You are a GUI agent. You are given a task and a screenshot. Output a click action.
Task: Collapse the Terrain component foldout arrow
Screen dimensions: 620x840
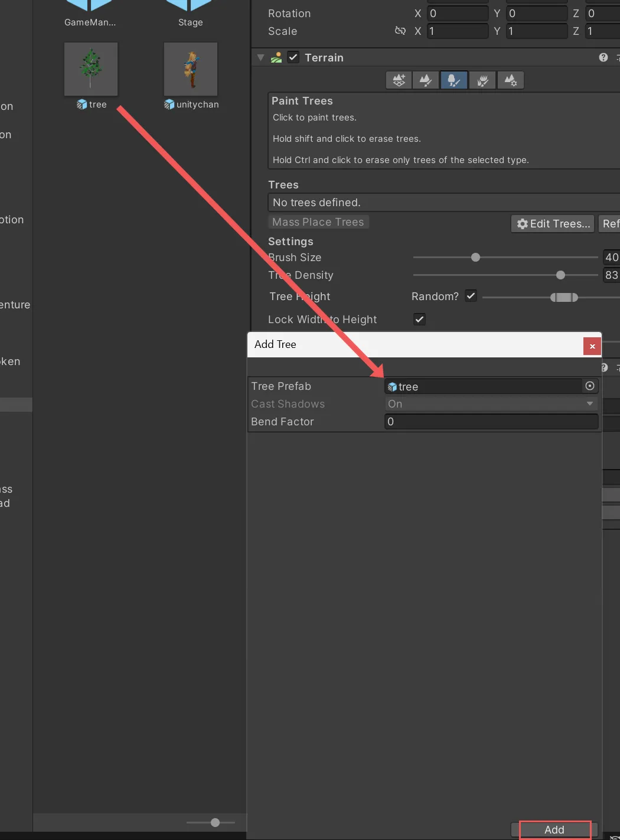[x=260, y=57]
